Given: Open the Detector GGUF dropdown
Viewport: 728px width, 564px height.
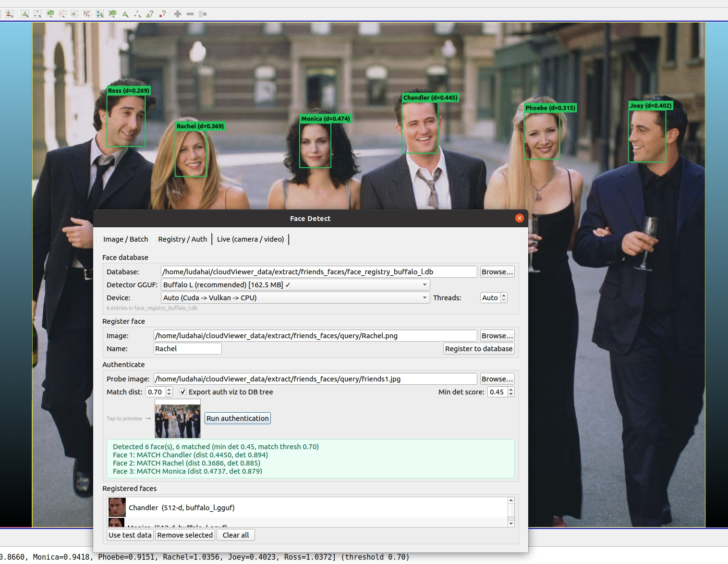Looking at the screenshot, I should 295,285.
